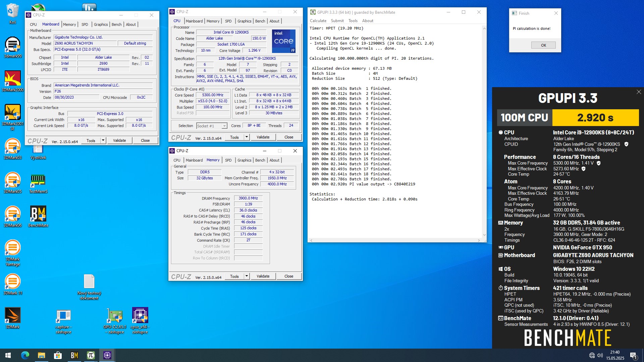Click the 3900.0 MHz DRAM Frequency value
Image resolution: width=644 pixels, height=362 pixels.
click(x=248, y=198)
